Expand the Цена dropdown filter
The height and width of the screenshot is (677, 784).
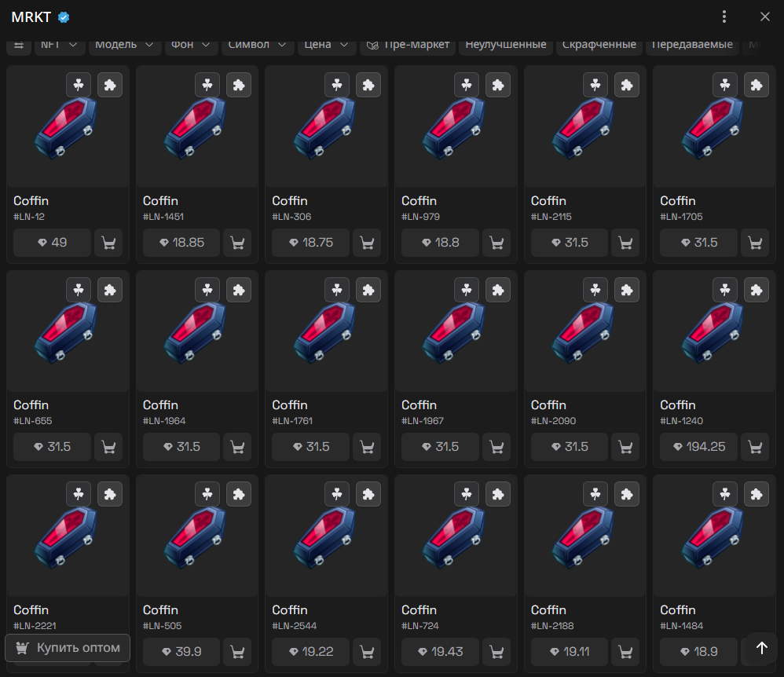(x=327, y=45)
